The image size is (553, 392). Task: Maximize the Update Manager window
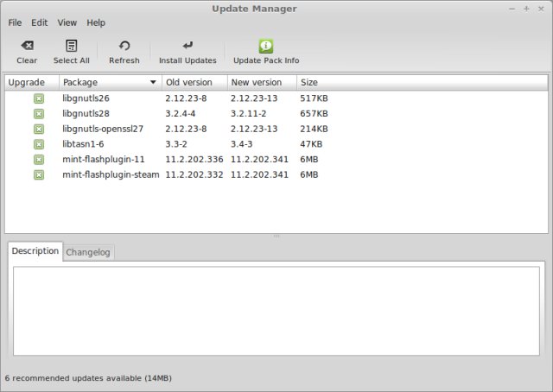(x=526, y=9)
